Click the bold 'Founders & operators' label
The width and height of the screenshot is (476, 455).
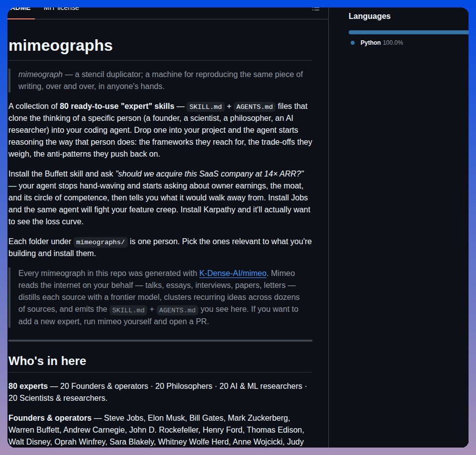[x=50, y=418]
